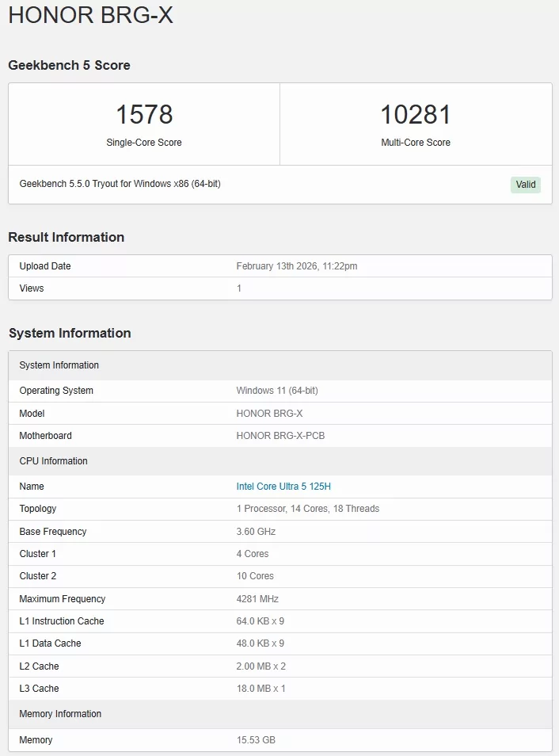The image size is (559, 756).
Task: Click the Topology row value
Action: pyautogui.click(x=307, y=509)
